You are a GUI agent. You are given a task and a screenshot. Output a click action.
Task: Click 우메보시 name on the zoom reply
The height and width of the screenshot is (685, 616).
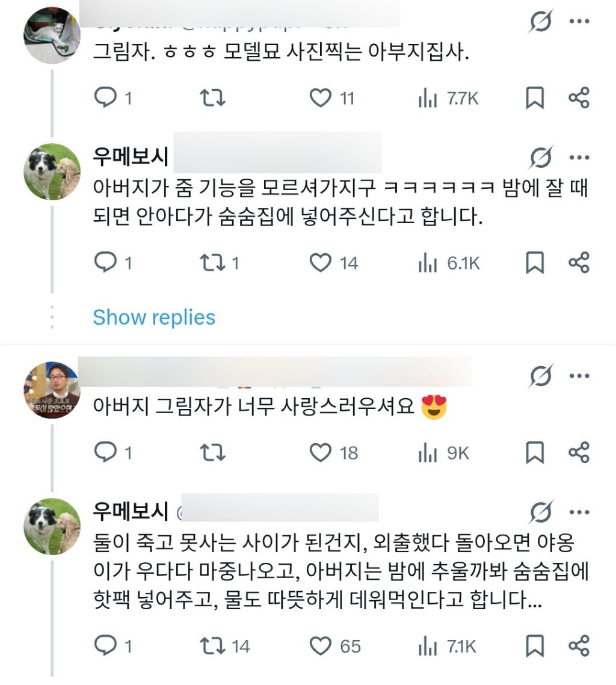(x=131, y=158)
